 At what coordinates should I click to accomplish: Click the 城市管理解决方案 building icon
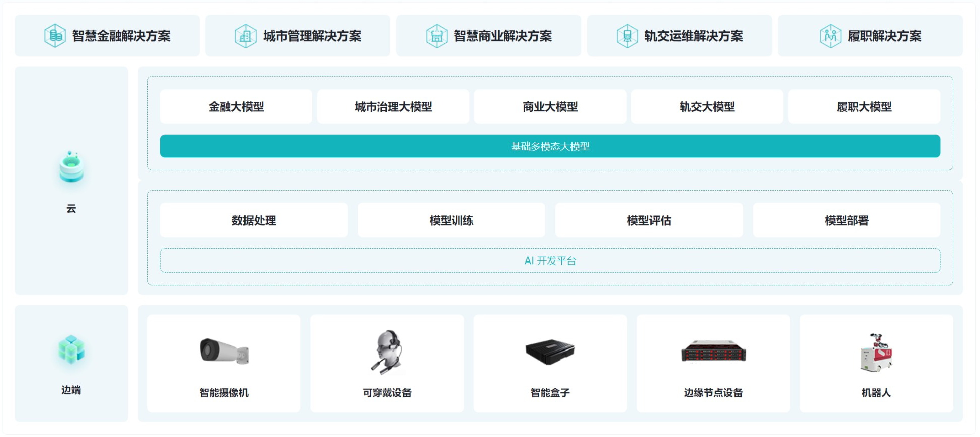pos(246,36)
